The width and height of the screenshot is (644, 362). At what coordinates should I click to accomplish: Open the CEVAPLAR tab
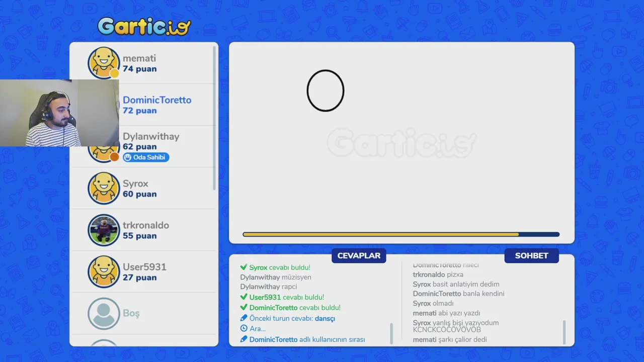click(x=359, y=255)
